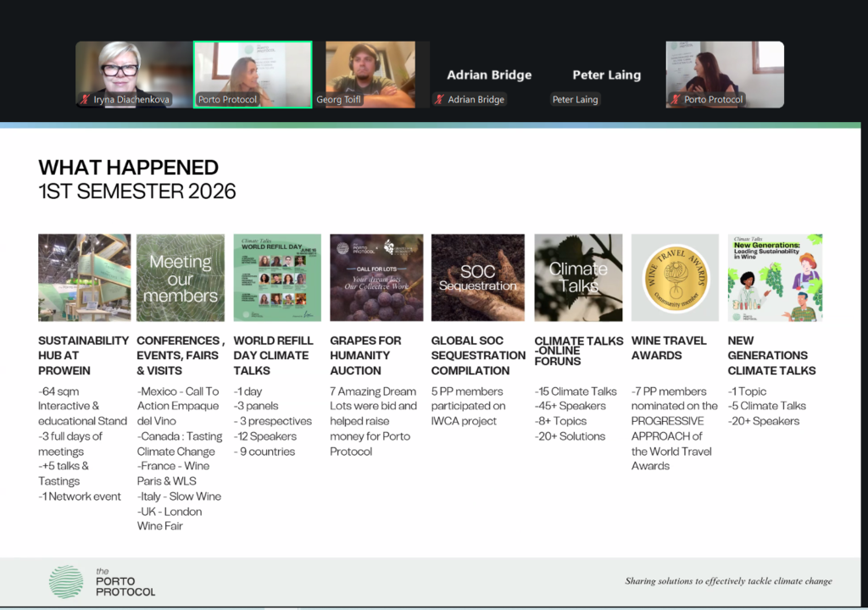Screen dimensions: 868x610
Task: Click Adrian Bridge's muted microphone icon
Action: 440,100
